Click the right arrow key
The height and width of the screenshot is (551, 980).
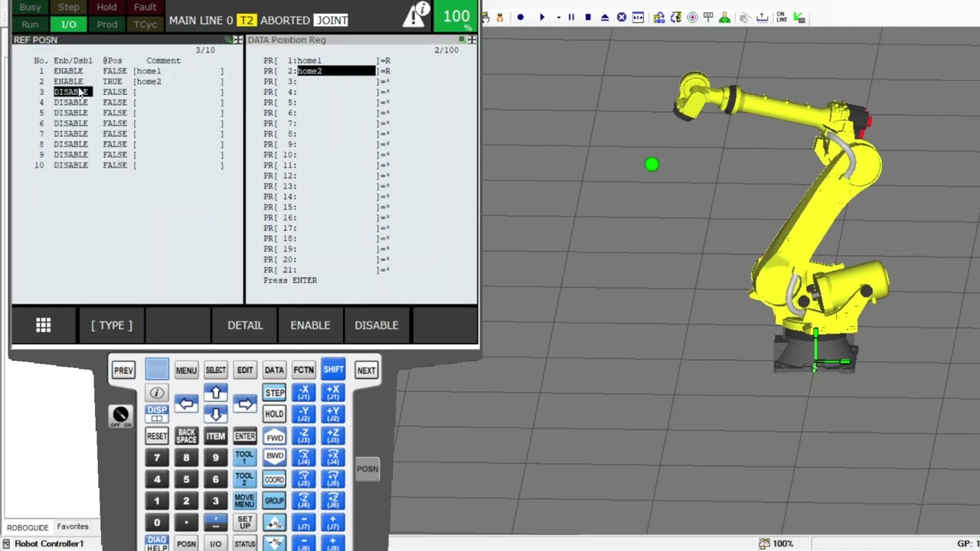tap(245, 403)
